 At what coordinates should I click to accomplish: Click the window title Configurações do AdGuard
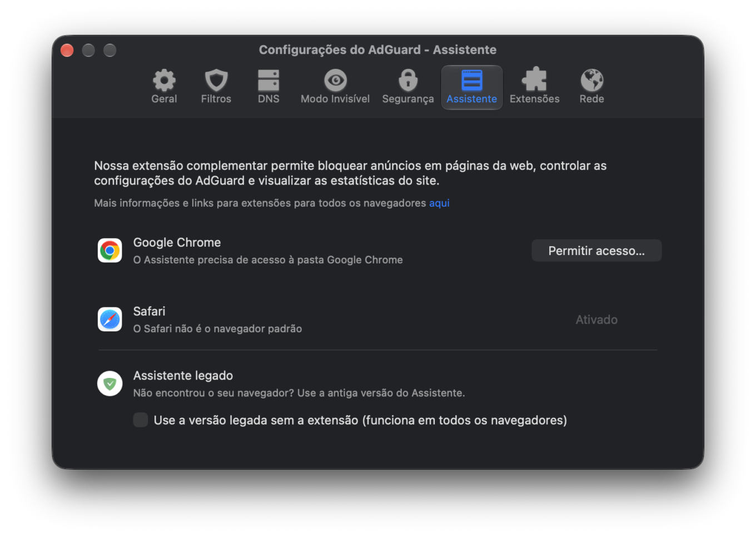(340, 49)
